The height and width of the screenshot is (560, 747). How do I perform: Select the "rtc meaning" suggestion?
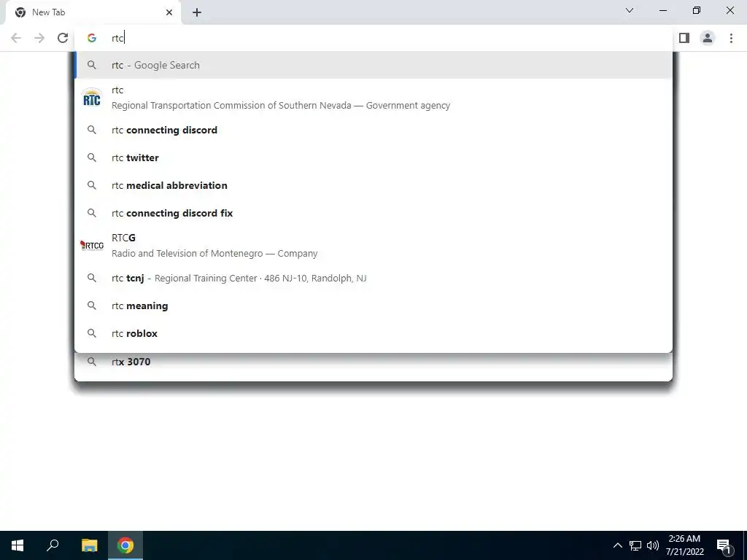coord(373,306)
